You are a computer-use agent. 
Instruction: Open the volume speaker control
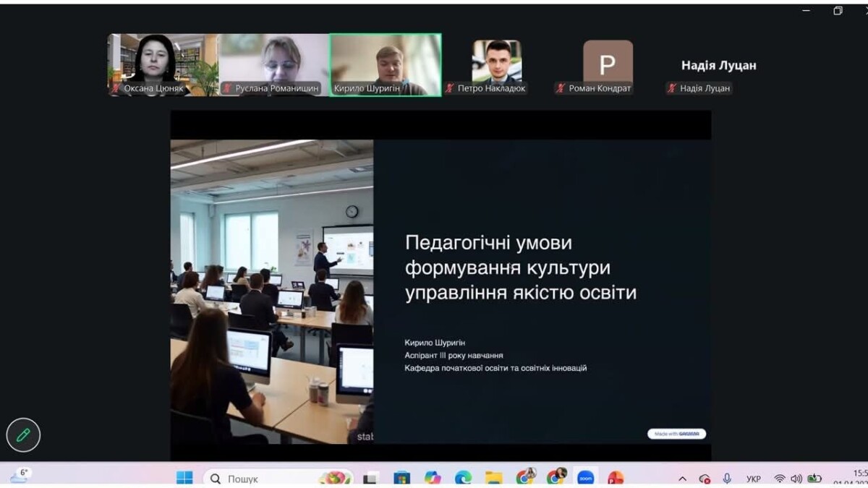pyautogui.click(x=796, y=479)
